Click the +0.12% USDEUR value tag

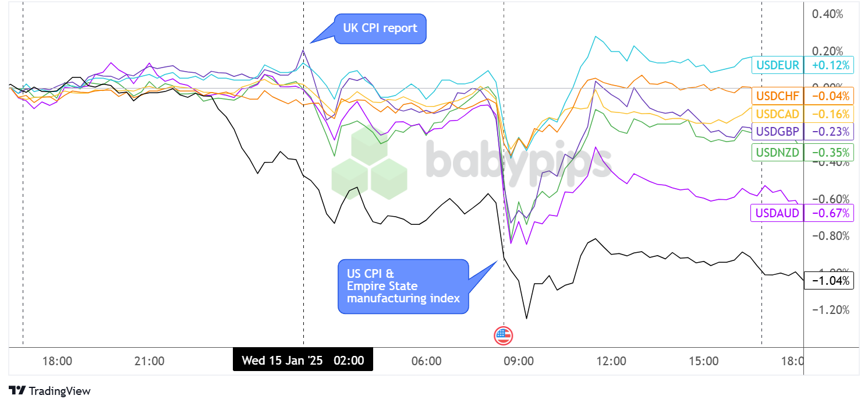828,65
